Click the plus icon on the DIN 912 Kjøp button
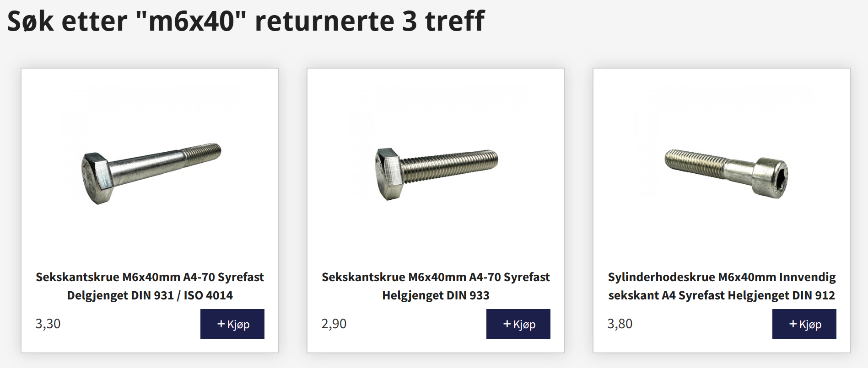Image resolution: width=868 pixels, height=368 pixels. pos(793,324)
